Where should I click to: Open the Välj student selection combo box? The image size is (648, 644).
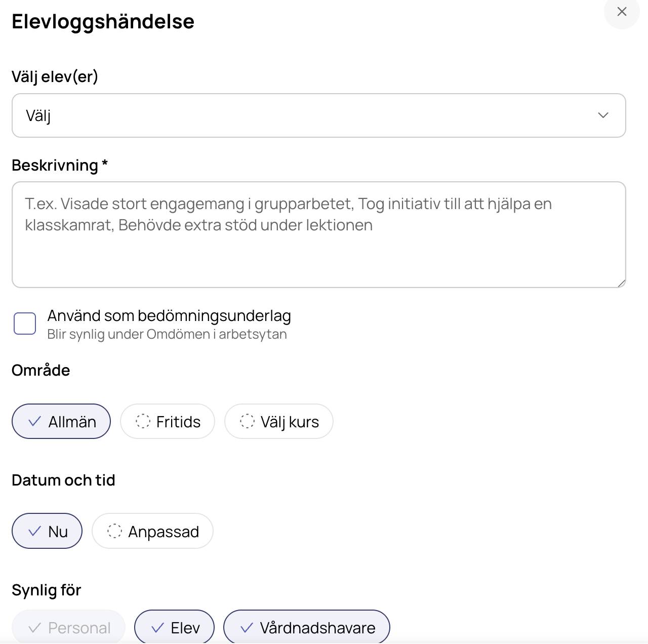319,115
